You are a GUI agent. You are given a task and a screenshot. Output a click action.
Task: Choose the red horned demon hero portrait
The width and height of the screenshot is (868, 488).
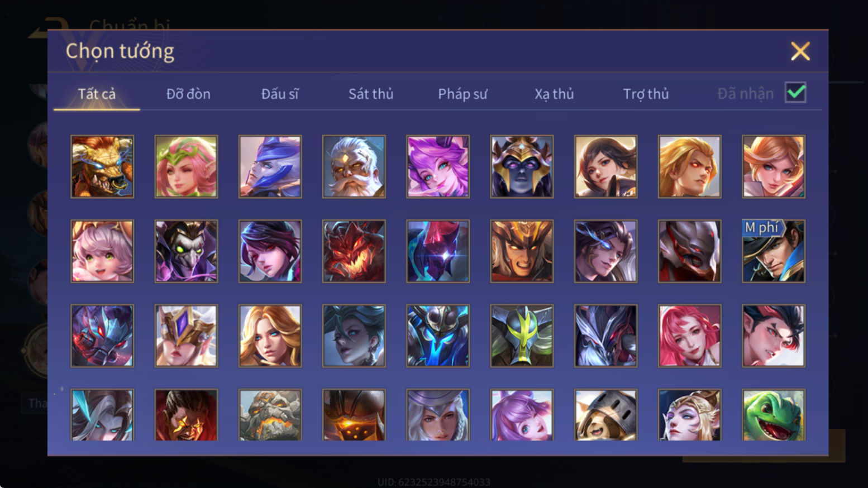pyautogui.click(x=354, y=251)
